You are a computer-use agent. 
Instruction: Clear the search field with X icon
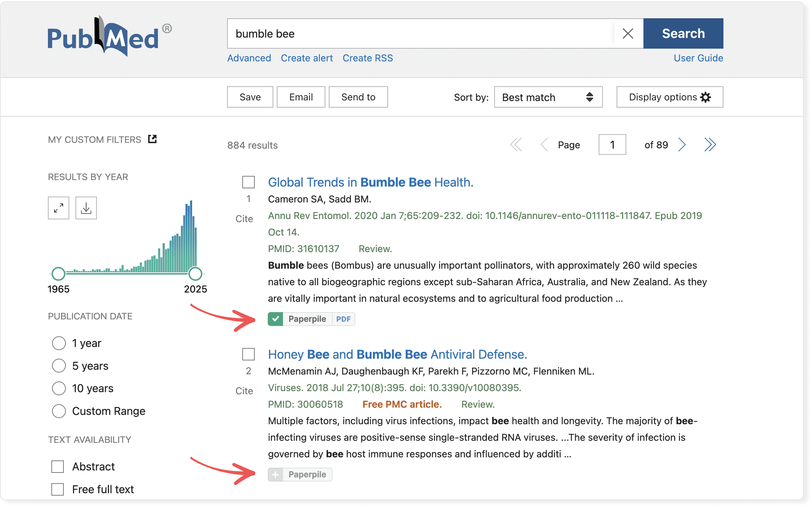[628, 34]
